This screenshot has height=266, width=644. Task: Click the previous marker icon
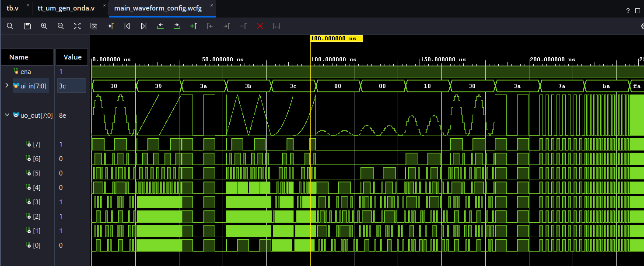click(210, 26)
